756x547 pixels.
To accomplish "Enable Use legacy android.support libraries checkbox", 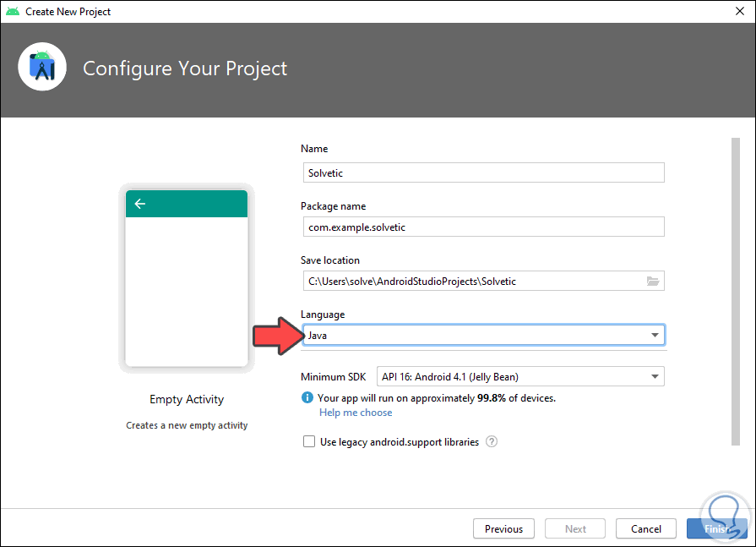I will tap(309, 441).
